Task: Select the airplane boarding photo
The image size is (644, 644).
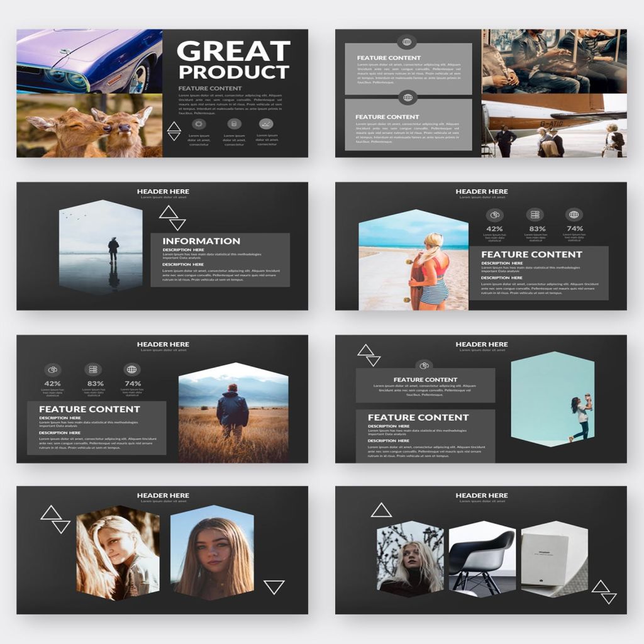Action: tap(554, 126)
